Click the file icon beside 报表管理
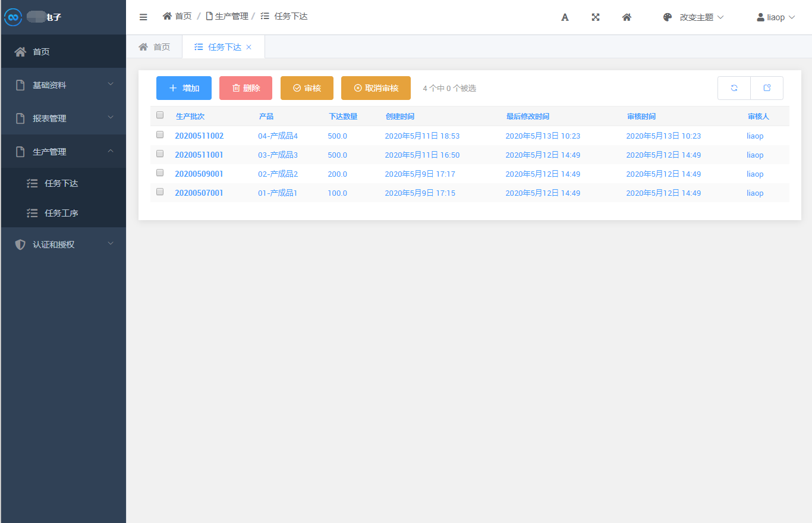 20,118
